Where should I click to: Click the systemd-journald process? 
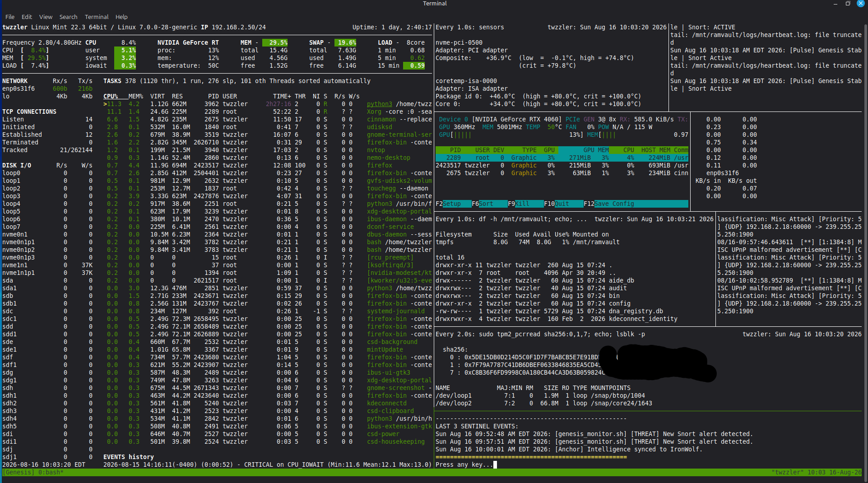pos(396,311)
